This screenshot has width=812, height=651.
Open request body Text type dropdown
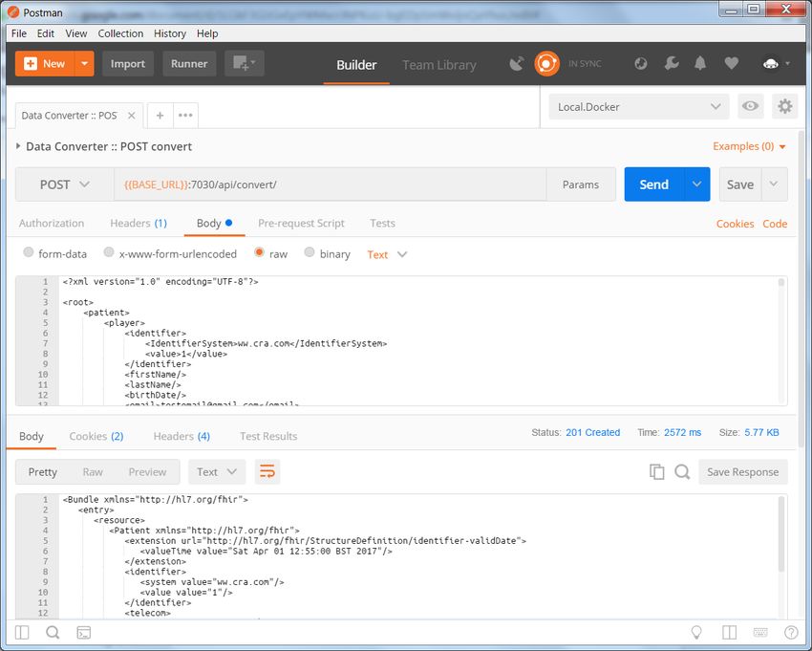387,254
